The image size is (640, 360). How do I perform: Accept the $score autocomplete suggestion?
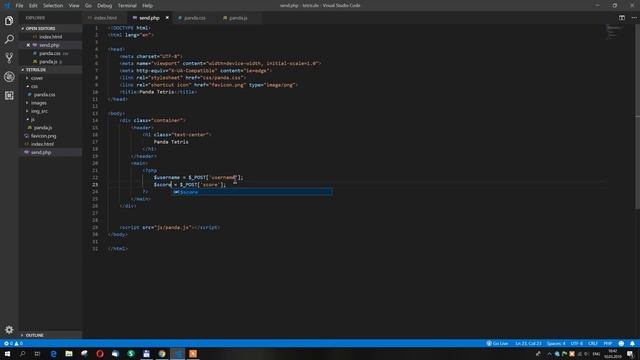[251, 192]
